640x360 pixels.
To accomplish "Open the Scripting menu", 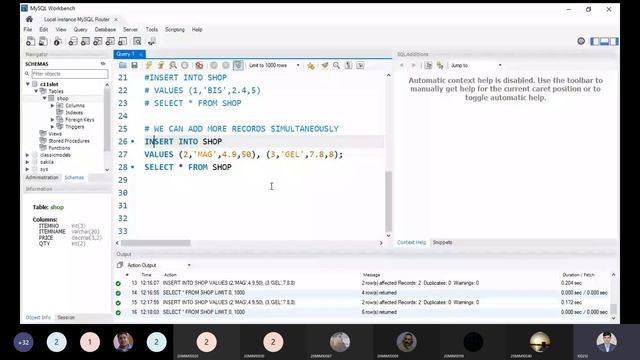I will 175,29.
